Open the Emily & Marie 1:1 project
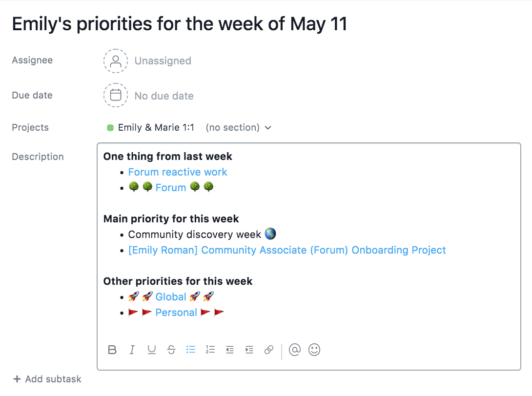Image resolution: width=532 pixels, height=396 pixels. coord(156,128)
